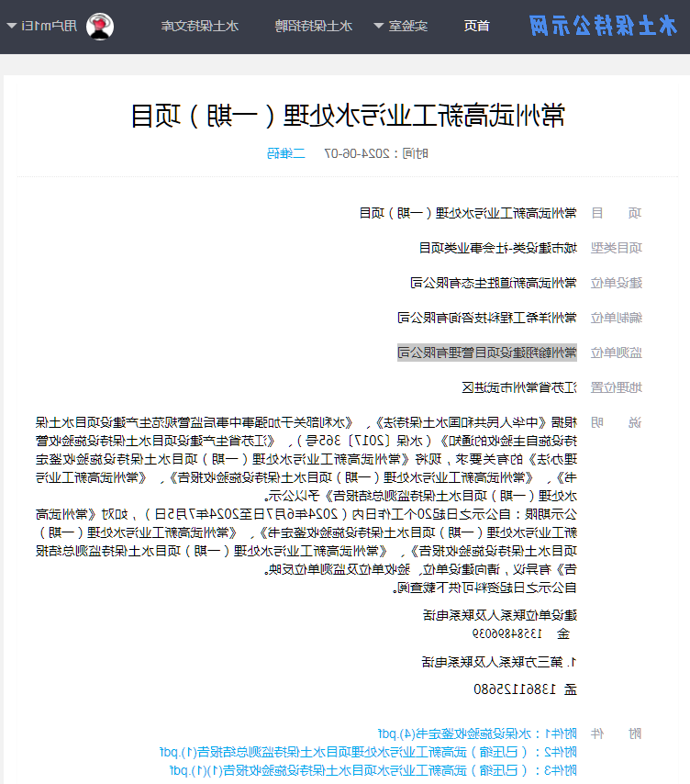The width and height of the screenshot is (690, 784).
Task: Open 附件1 水保设施验收鉴定书(4).pdf
Action: (x=478, y=734)
